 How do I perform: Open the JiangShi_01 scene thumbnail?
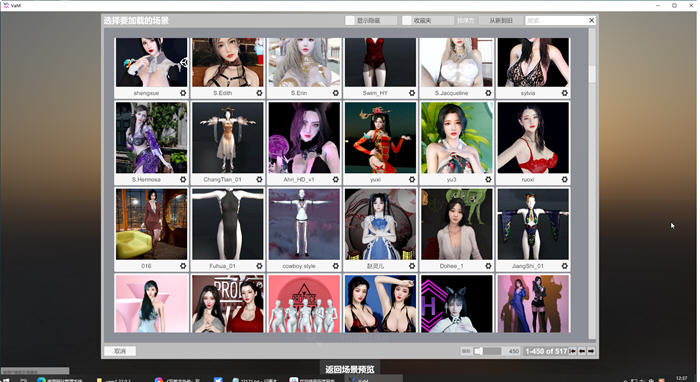[533, 224]
